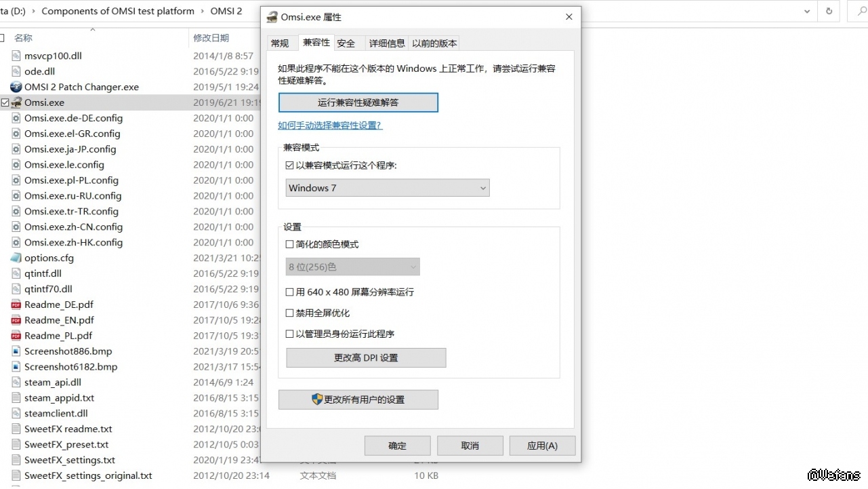Tick '用 640 x 480 屏幕分辨率运行' checkbox

click(290, 292)
